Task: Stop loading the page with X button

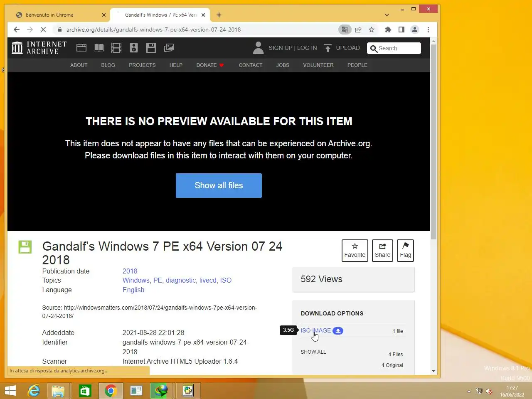Action: (43, 30)
